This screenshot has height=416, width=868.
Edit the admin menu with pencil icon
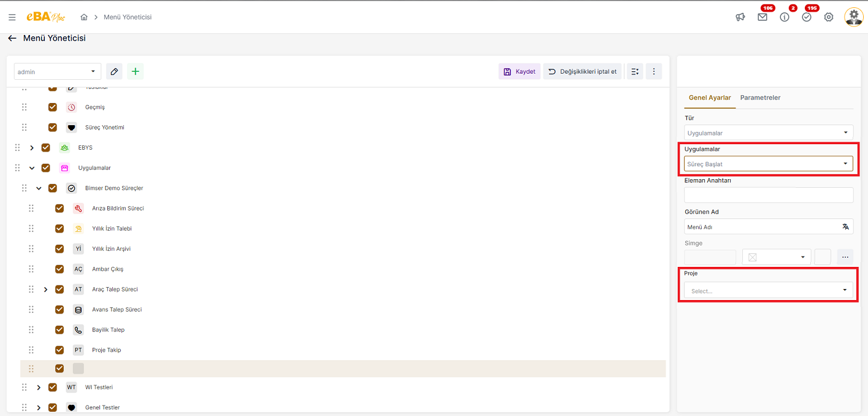click(x=114, y=72)
